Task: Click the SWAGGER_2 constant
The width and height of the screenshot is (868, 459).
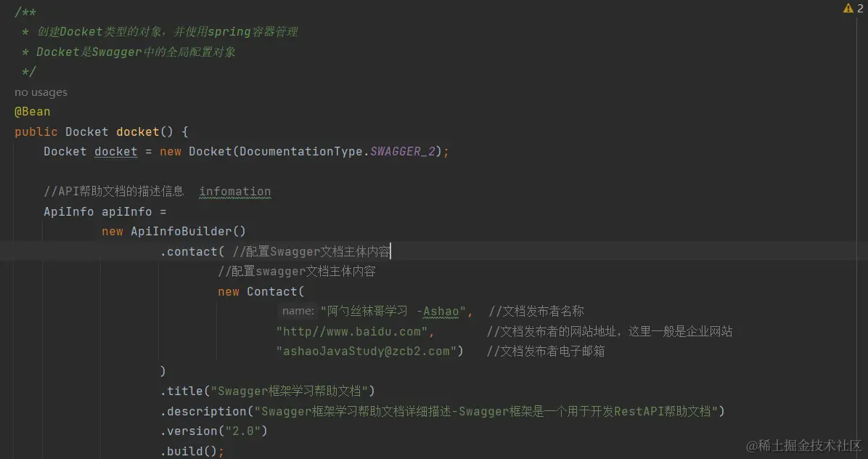Action: [403, 152]
